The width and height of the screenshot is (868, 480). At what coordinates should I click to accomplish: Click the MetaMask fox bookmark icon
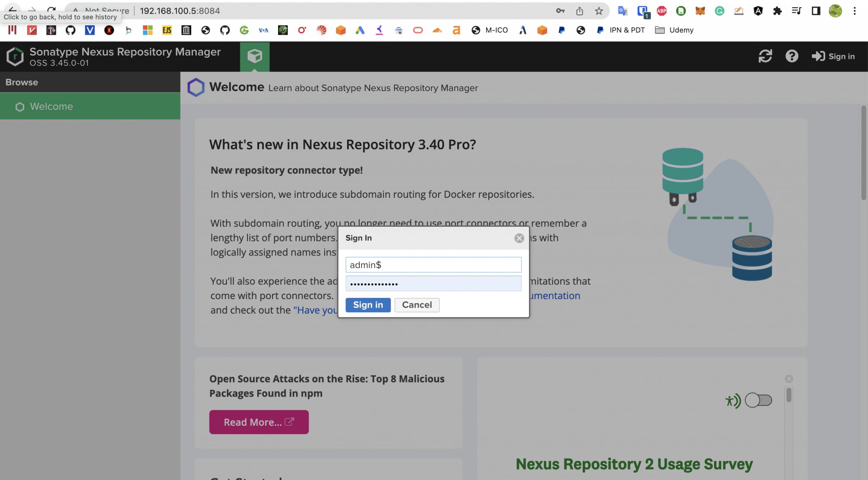[x=700, y=11]
